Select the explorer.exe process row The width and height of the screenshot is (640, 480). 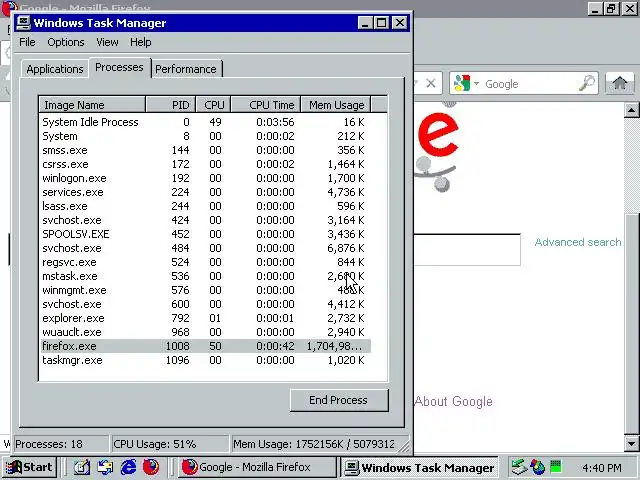pos(205,318)
